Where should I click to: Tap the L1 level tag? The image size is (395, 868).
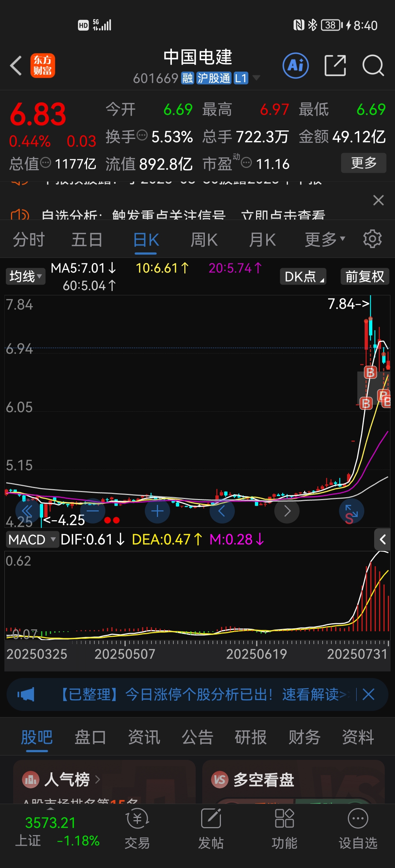[x=241, y=78]
